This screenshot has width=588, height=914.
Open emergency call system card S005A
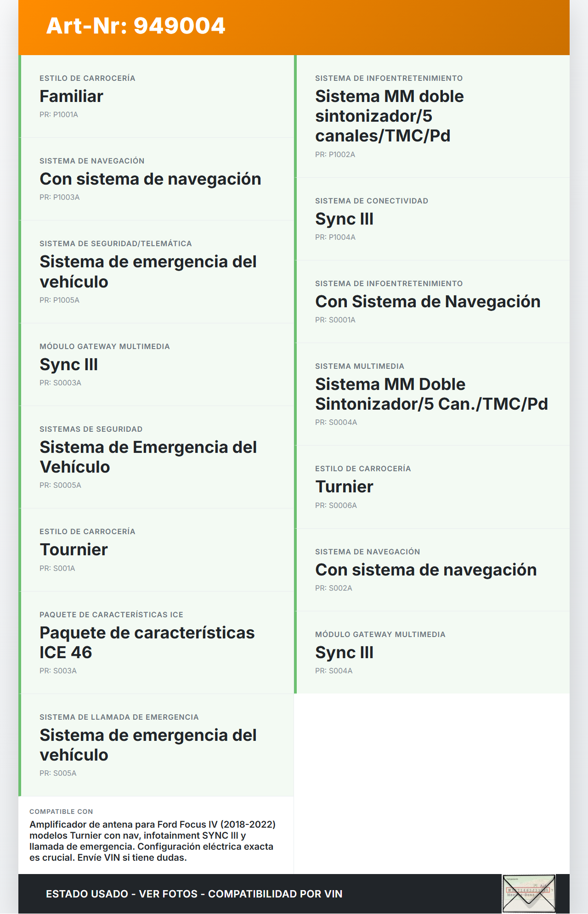pyautogui.click(x=156, y=745)
